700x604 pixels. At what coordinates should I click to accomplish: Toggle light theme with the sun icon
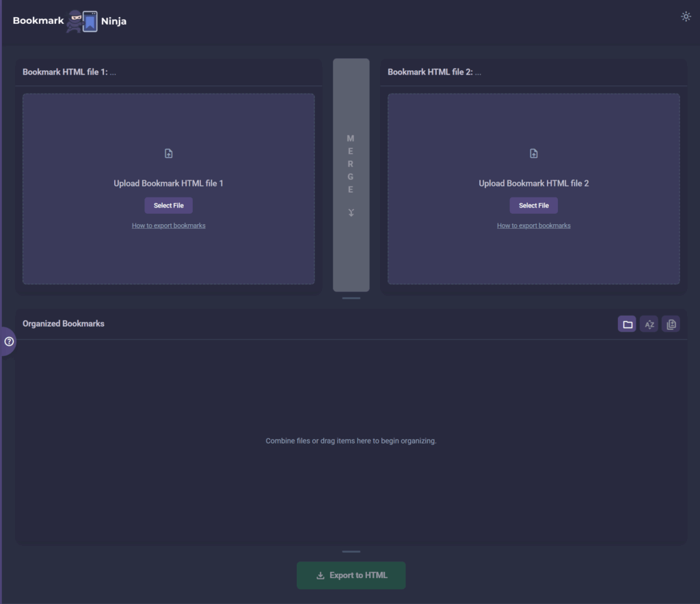(686, 16)
